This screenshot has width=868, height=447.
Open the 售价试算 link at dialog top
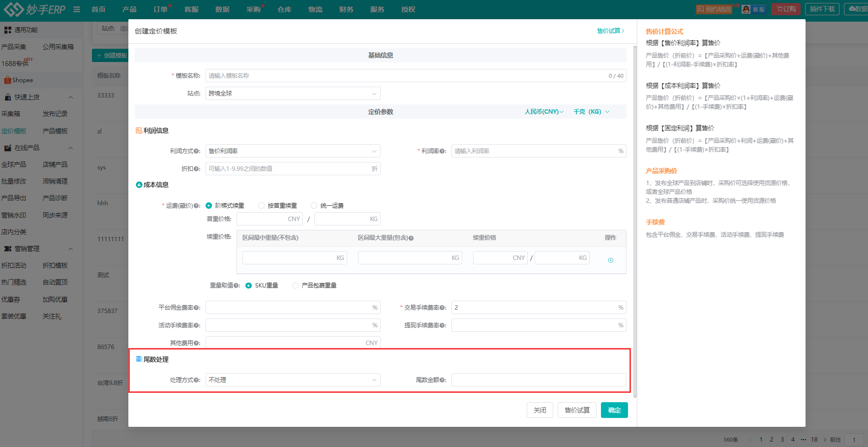click(610, 31)
